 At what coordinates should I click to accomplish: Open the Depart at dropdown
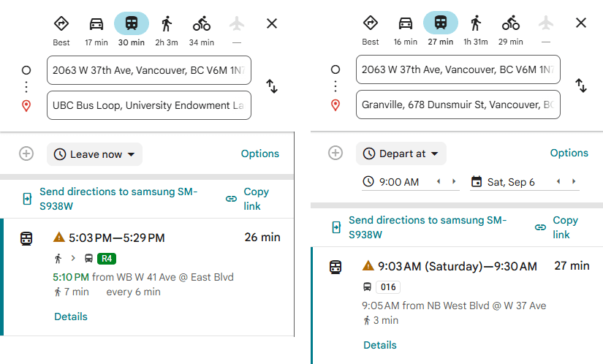401,153
